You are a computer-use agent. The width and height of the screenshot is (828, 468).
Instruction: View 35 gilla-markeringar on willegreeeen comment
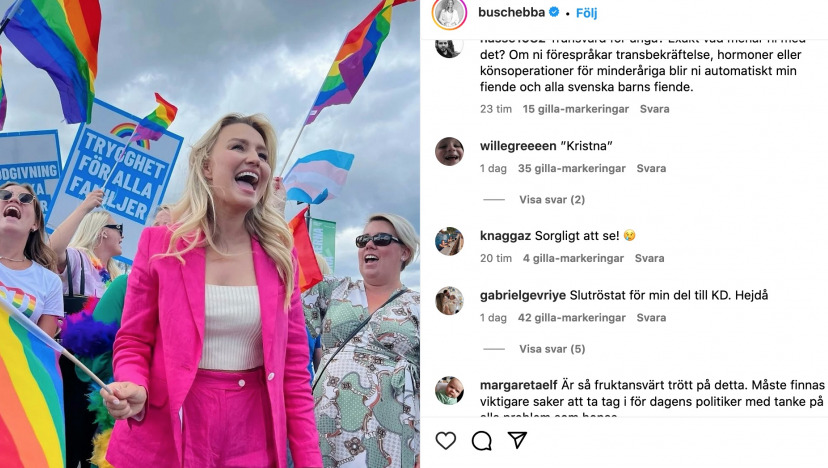pyautogui.click(x=571, y=169)
